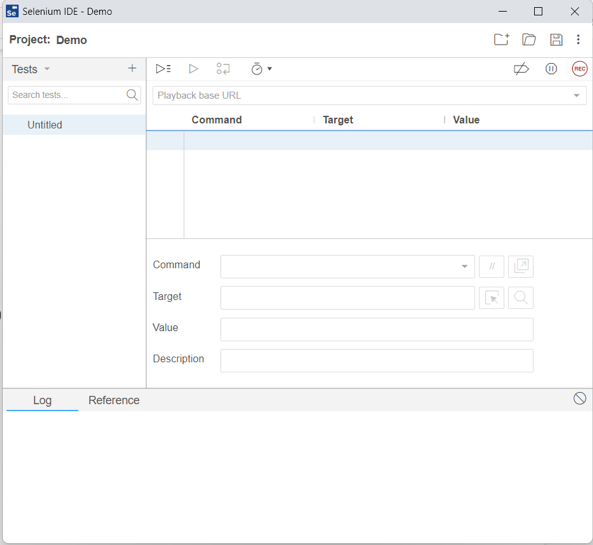This screenshot has width=593, height=545.
Task: Create a new project with folder-plus icon
Action: tap(501, 39)
